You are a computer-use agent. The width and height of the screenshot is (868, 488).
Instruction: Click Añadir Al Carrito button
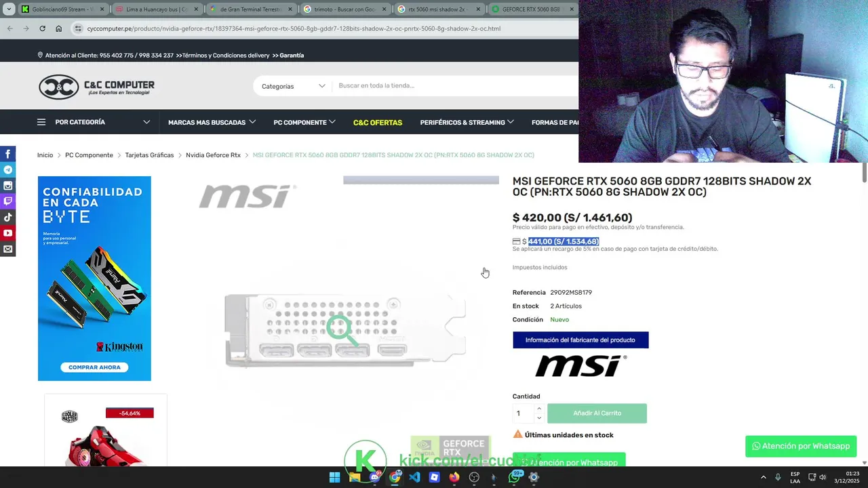(597, 413)
